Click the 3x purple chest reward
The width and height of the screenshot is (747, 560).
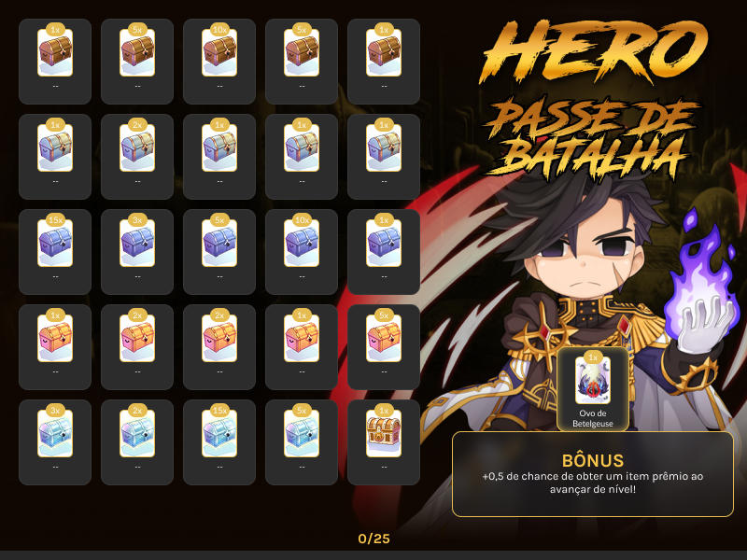coord(137,252)
